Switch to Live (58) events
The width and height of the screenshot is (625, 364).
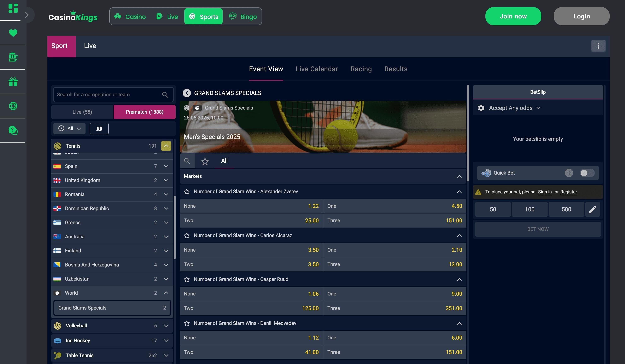tap(82, 112)
